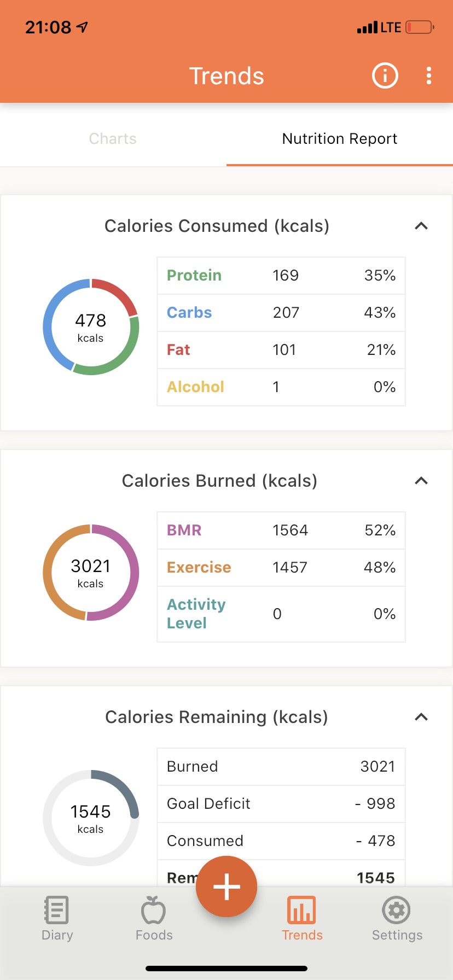Open the Settings gear icon

(x=397, y=910)
